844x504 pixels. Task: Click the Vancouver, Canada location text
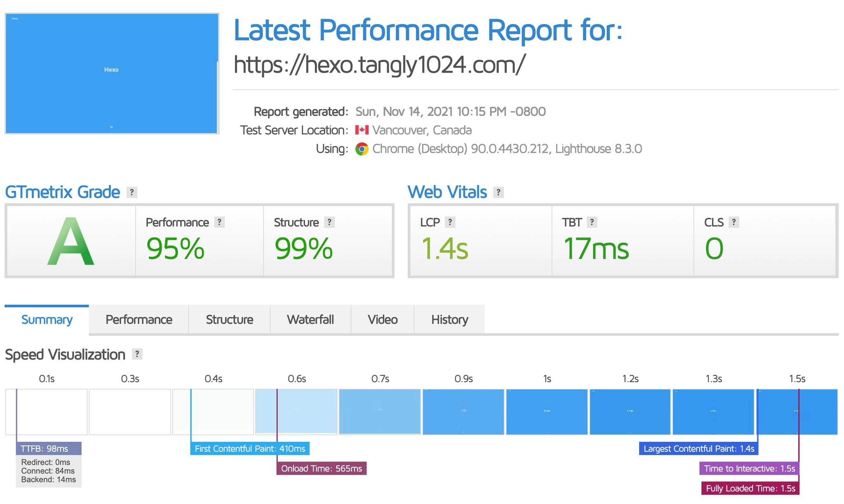point(422,130)
